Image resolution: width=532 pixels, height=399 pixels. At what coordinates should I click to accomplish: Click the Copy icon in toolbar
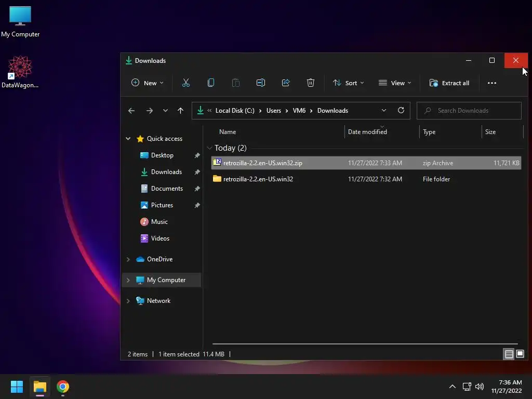click(211, 83)
